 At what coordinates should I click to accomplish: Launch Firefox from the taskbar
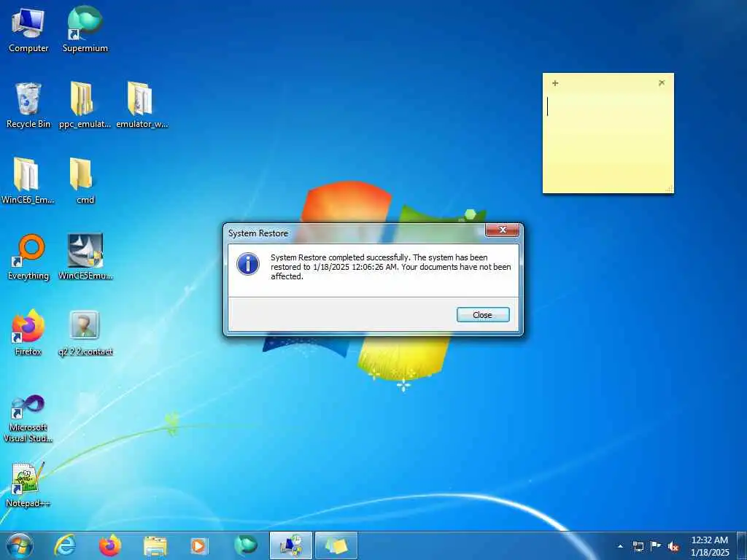tap(110, 545)
